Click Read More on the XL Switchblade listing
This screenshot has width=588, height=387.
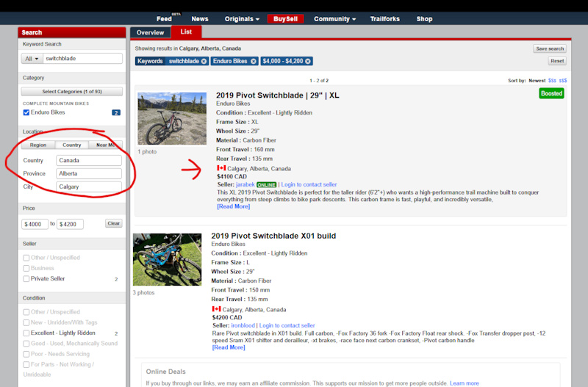(233, 206)
